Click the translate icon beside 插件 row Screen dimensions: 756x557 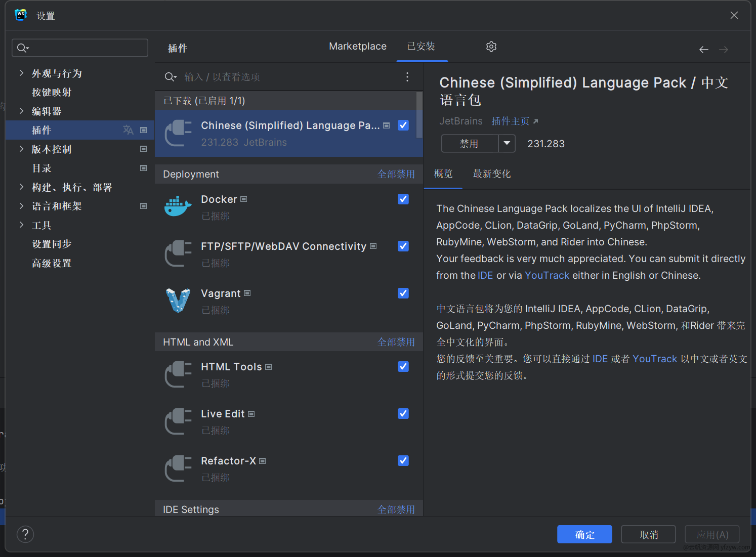click(x=129, y=130)
